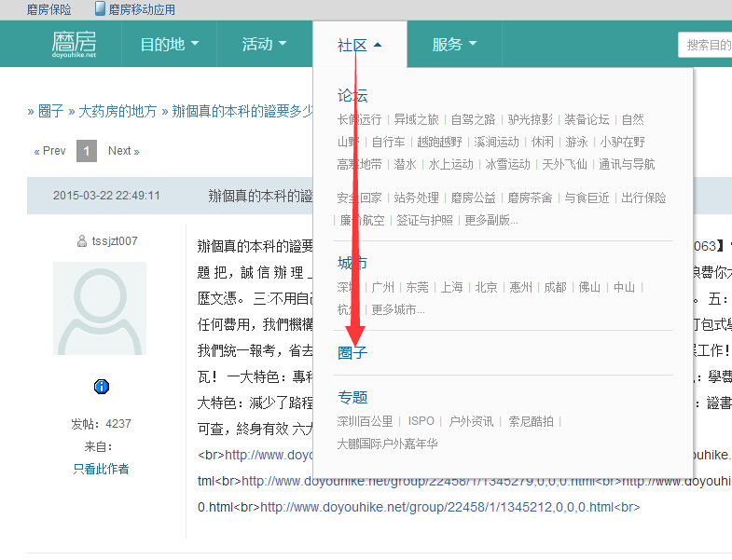Open the tssjzt007 username link
The height and width of the screenshot is (560, 732).
[x=115, y=240]
